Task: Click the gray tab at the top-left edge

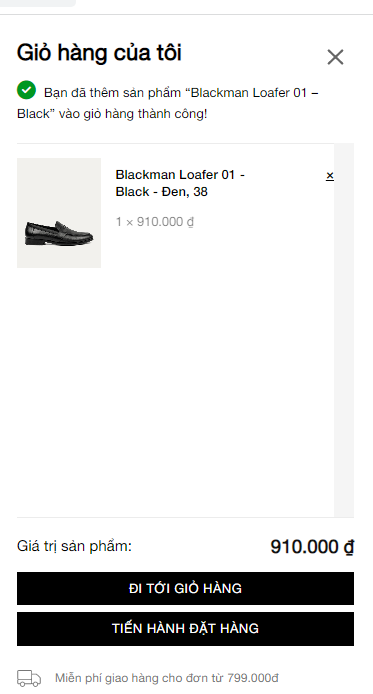Action: [38, 3]
